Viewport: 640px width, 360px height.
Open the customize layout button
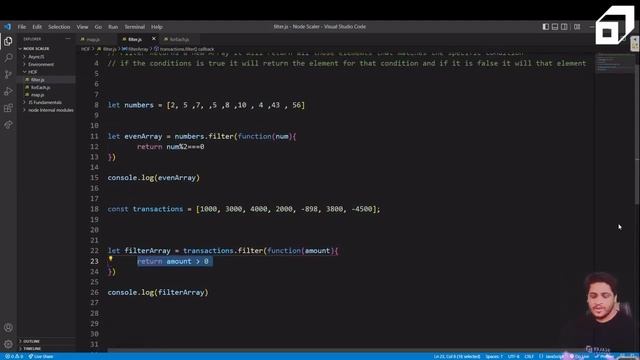pyautogui.click(x=577, y=27)
